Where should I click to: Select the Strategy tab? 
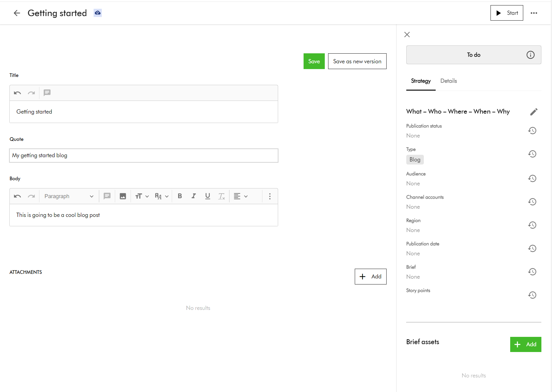(421, 81)
